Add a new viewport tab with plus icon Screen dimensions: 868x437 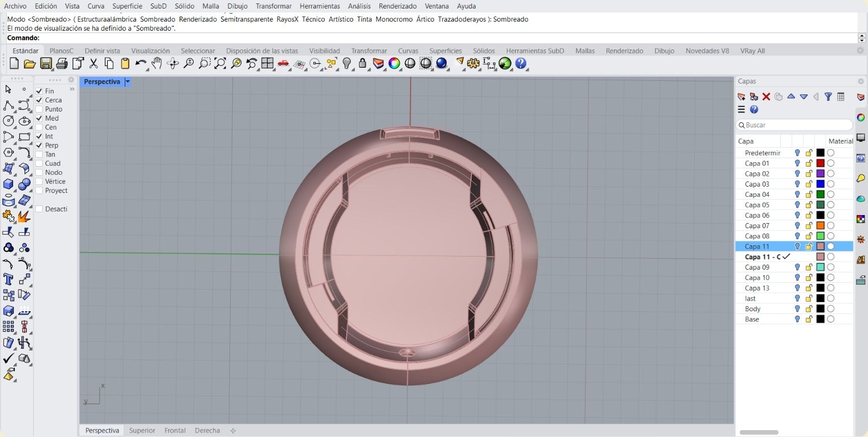tap(233, 431)
